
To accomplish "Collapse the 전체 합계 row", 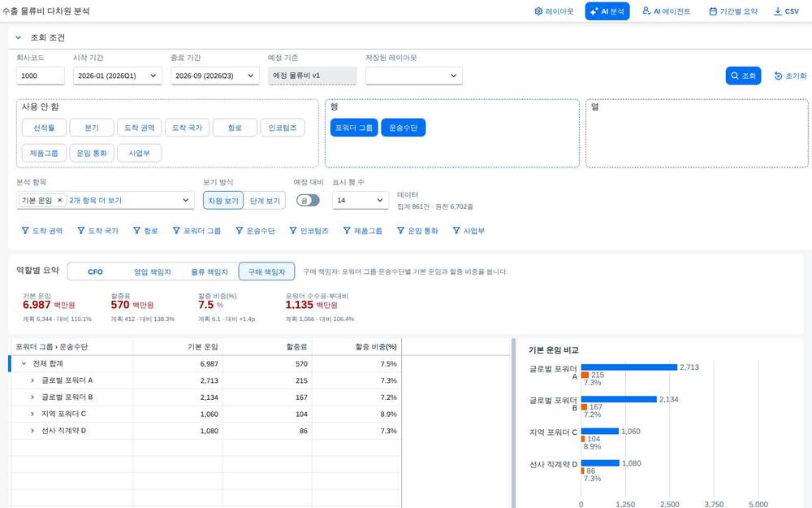I will click(x=24, y=364).
